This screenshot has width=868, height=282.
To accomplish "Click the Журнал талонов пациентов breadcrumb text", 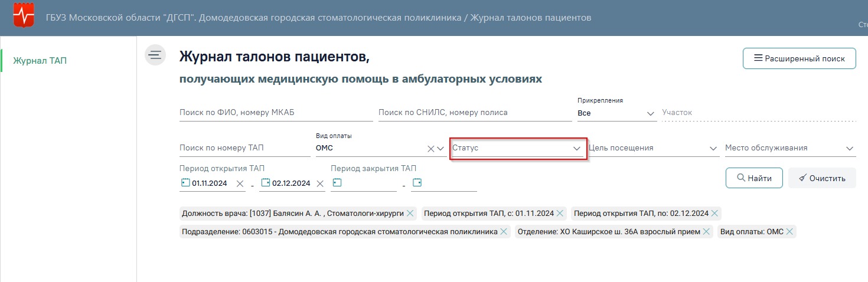I will click(x=530, y=17).
